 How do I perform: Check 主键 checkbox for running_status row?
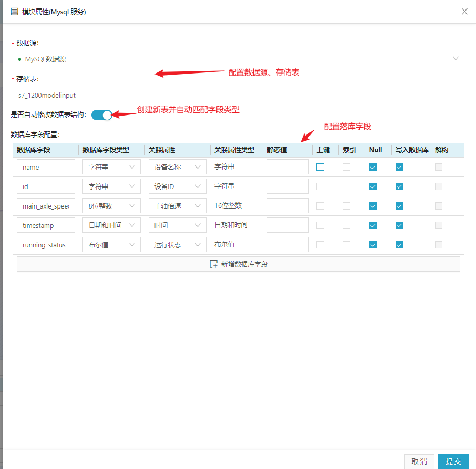[x=320, y=245]
